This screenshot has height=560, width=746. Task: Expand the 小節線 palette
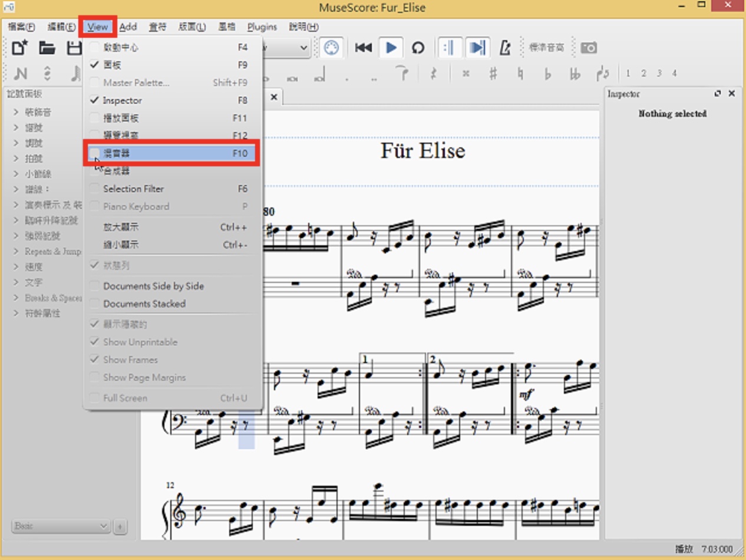click(38, 174)
